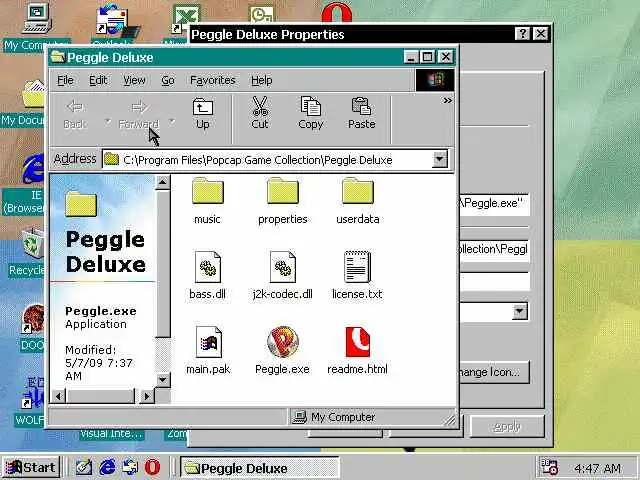This screenshot has height=480, width=640.
Task: Open the Edit menu
Action: (98, 80)
